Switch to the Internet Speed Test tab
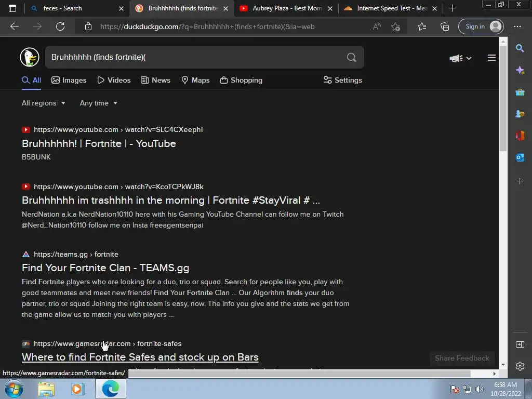 pos(390,8)
